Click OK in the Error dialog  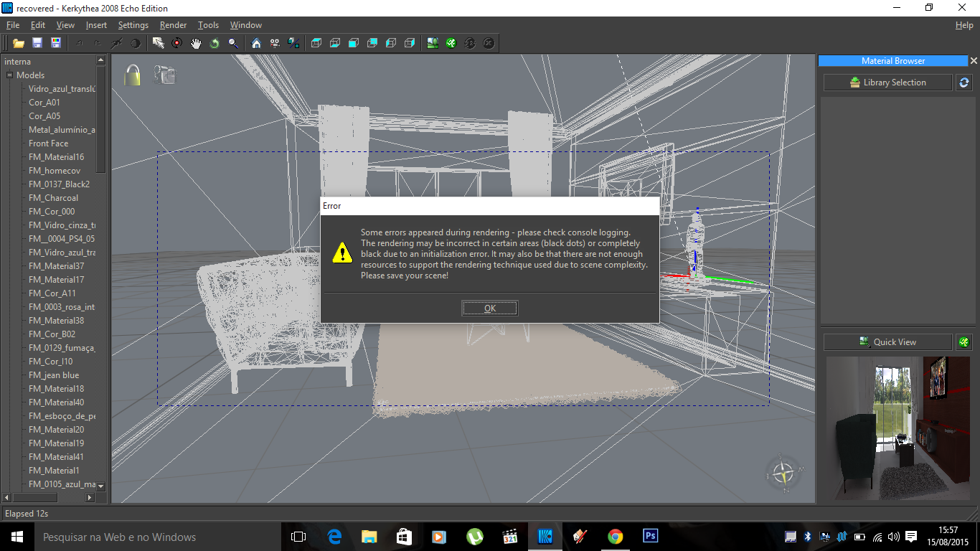(490, 309)
